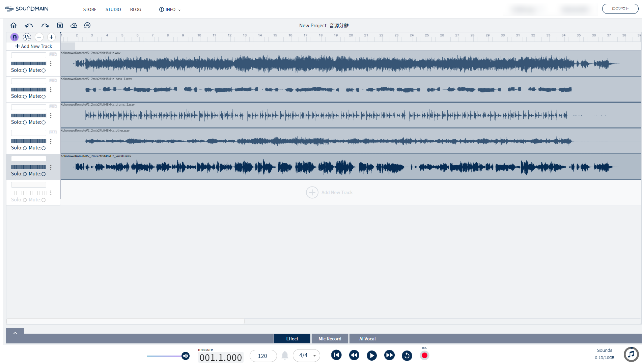
Task: Click the large Add New Track placeholder
Action: pos(329,192)
